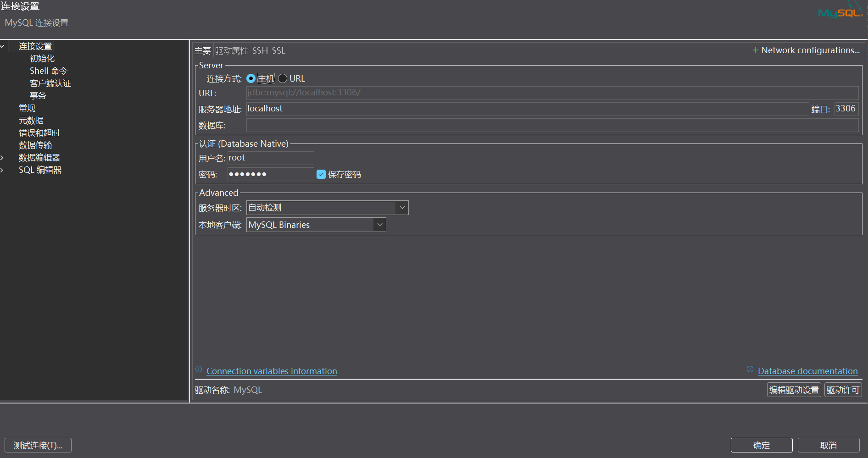Select the URL connection radio button
Viewport: 868px width, 458px height.
coord(283,79)
